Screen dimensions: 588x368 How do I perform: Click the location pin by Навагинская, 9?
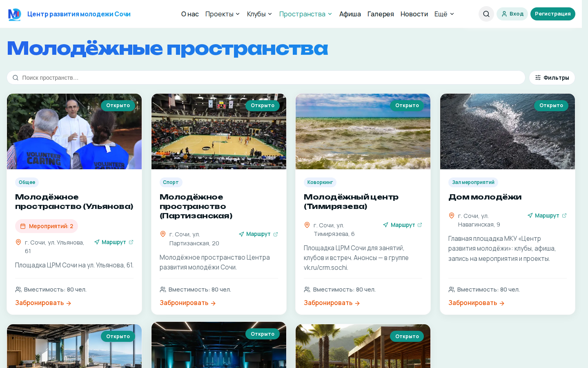coord(452,215)
